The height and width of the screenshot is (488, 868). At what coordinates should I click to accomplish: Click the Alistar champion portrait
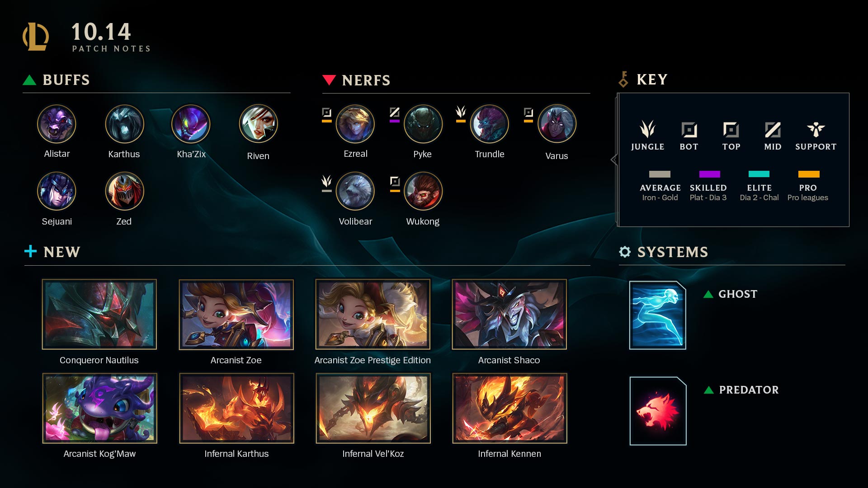(x=57, y=124)
